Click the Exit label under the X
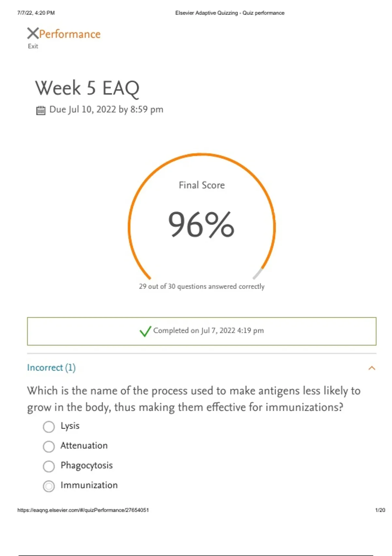Image resolution: width=392 pixels, height=556 pixels. click(x=33, y=46)
